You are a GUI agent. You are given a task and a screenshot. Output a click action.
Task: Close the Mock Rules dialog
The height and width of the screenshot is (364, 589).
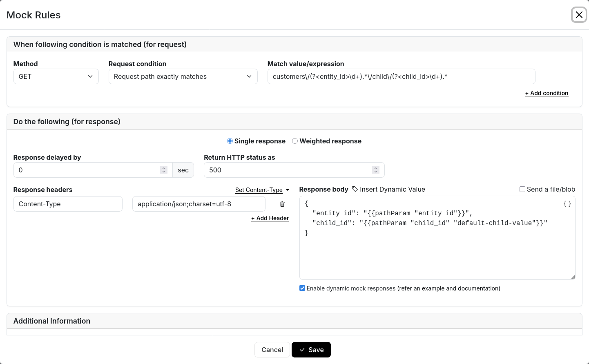579,15
